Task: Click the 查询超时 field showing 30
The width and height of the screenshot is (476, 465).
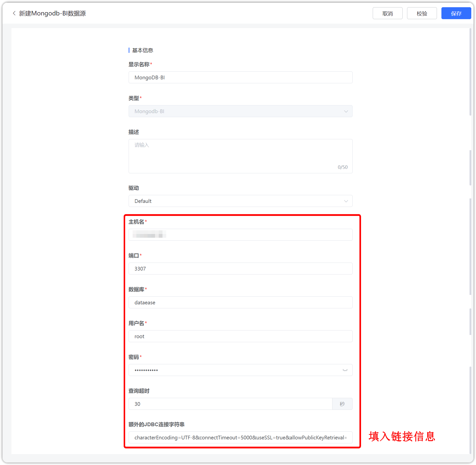Action: click(230, 404)
